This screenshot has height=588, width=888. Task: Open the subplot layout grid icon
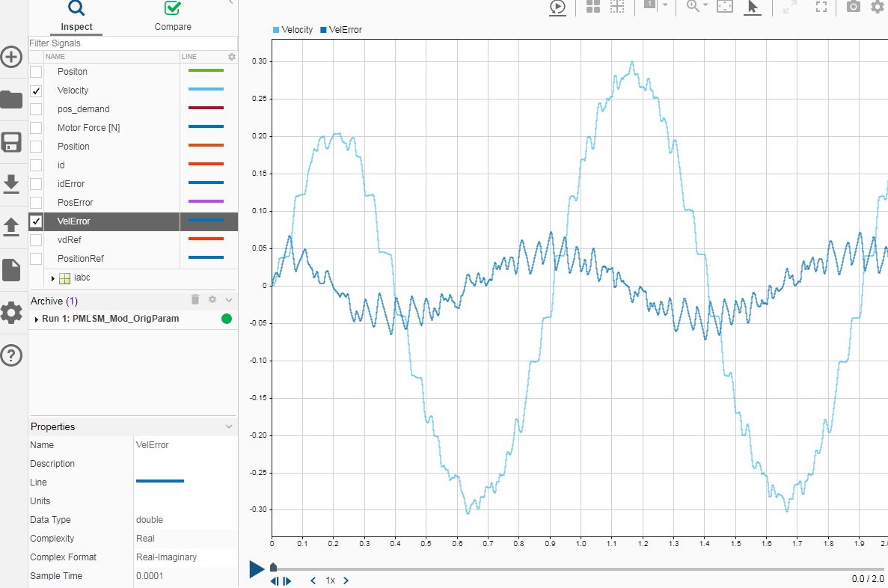[x=593, y=7]
